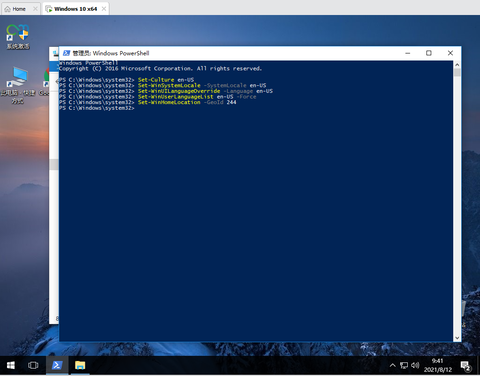Click the Set-WinSystemLocale command line
The height and width of the screenshot is (376, 480).
(x=163, y=85)
